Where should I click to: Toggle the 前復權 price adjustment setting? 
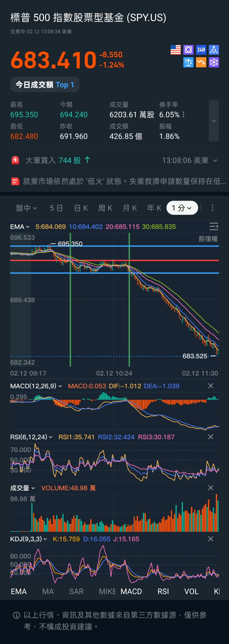pos(208,239)
